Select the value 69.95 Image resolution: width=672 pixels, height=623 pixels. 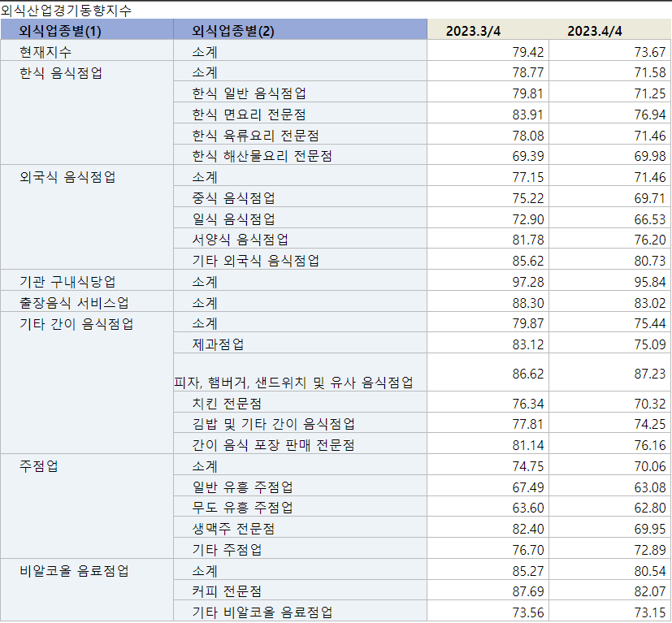point(650,529)
